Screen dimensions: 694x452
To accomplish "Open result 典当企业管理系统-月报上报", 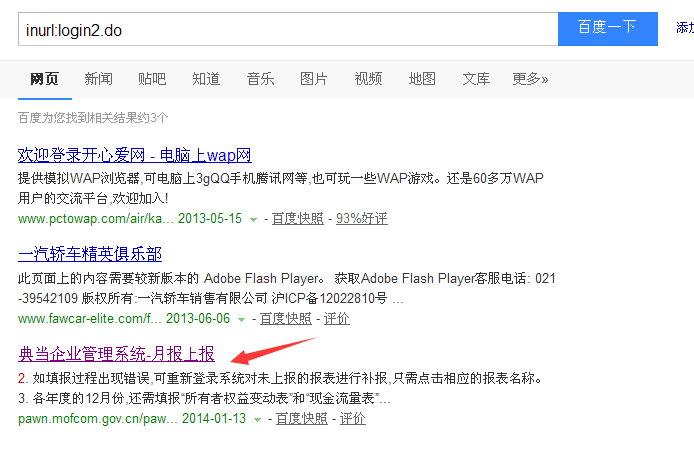I will (116, 354).
